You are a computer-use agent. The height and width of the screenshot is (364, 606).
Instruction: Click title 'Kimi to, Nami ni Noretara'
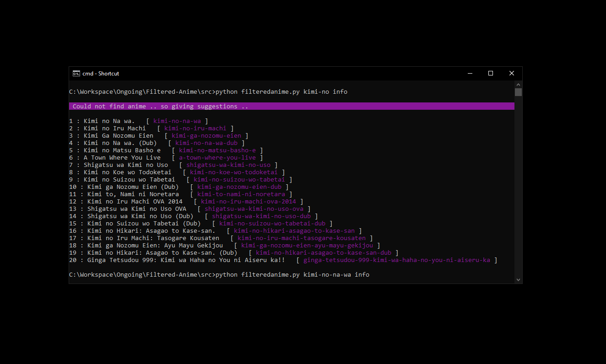[x=133, y=194]
